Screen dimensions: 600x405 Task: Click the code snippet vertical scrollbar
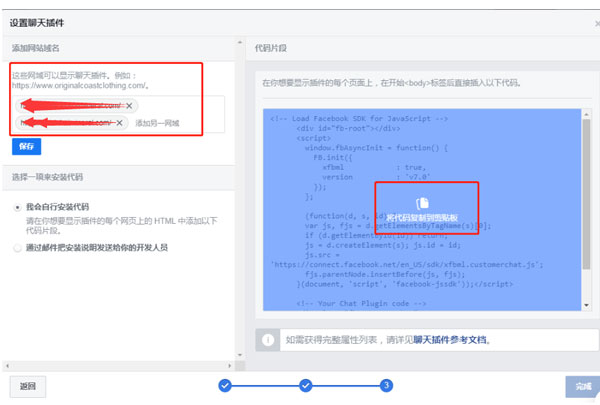click(587, 190)
